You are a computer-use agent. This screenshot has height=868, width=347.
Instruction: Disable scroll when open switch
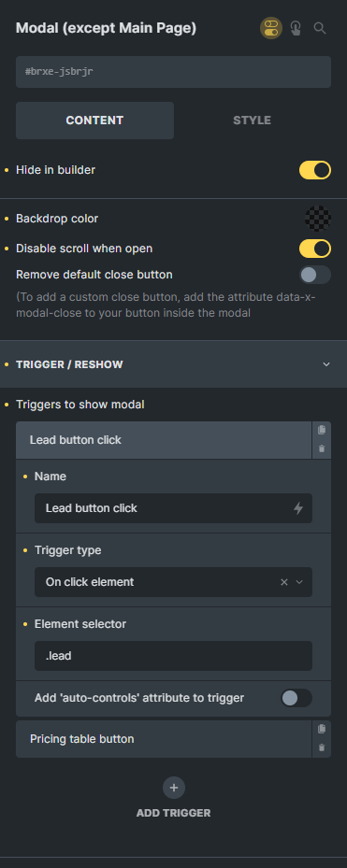[315, 249]
